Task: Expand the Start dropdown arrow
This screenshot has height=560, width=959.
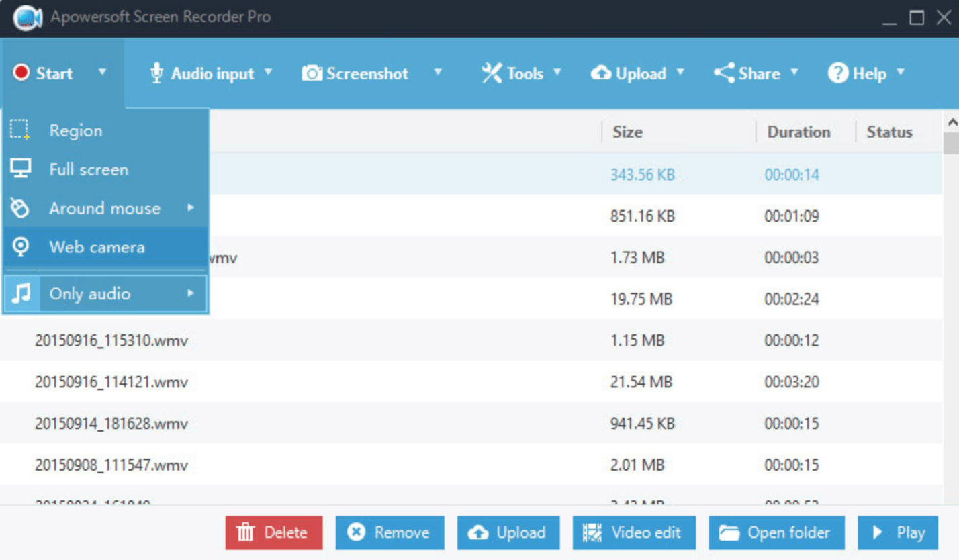Action: tap(102, 71)
